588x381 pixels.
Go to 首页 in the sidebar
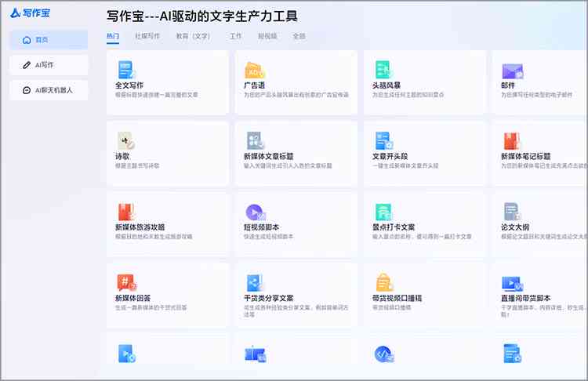49,40
